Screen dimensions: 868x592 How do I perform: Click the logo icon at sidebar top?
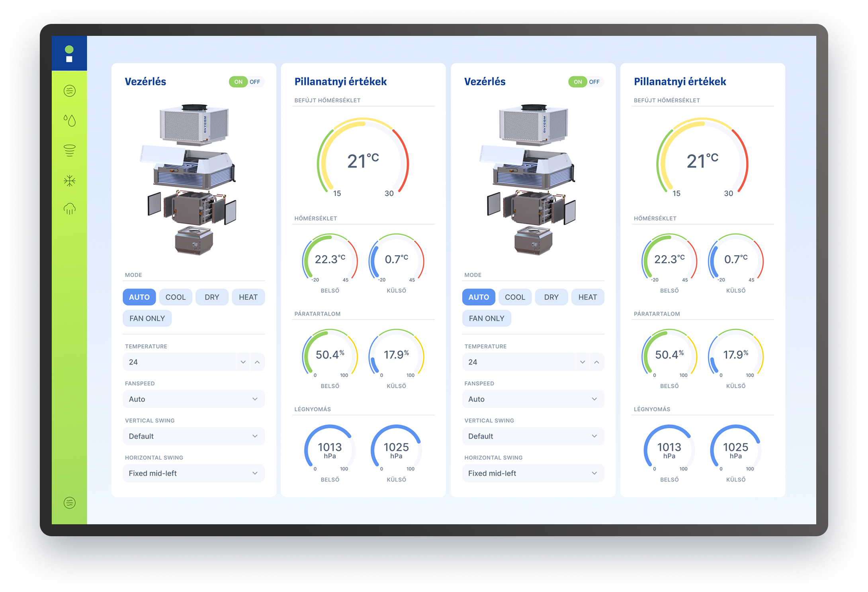click(69, 54)
